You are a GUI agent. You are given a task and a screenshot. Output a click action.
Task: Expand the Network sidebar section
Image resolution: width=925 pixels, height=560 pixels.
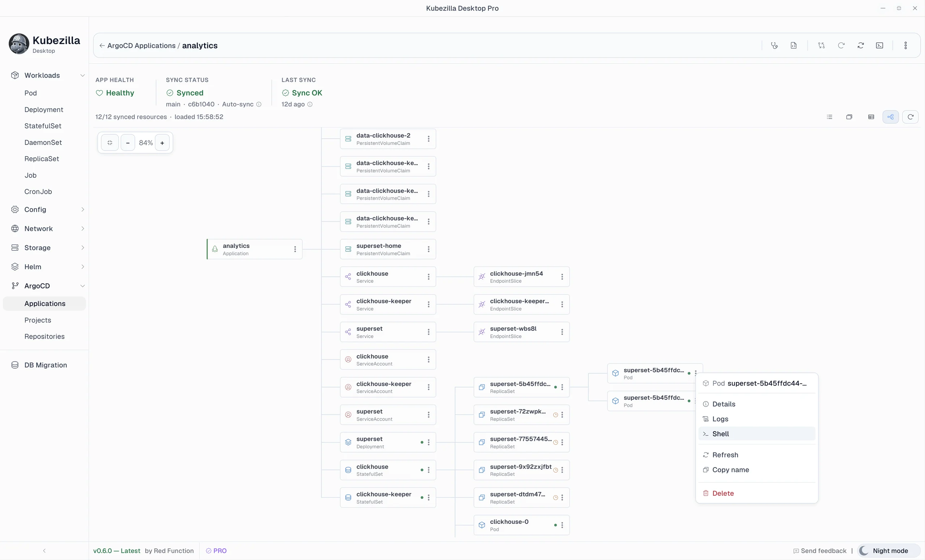tap(48, 229)
